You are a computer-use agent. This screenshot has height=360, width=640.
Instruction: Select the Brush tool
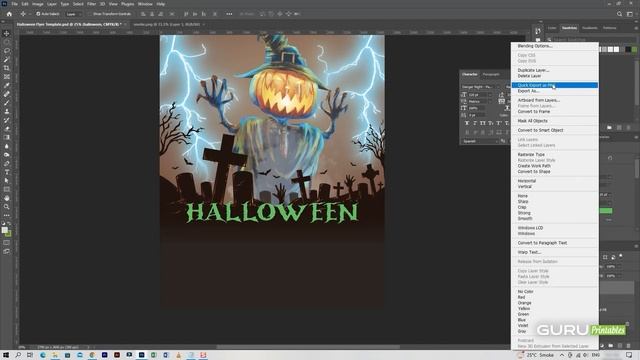click(7, 103)
